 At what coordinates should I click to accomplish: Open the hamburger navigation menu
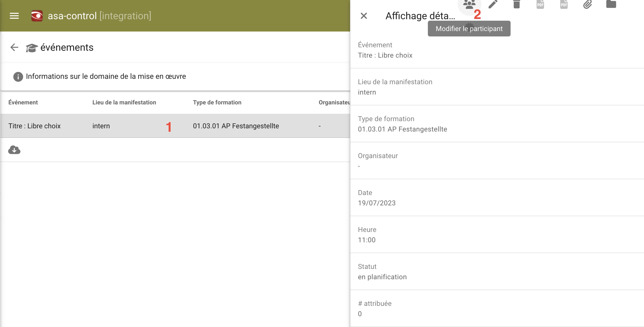[x=14, y=16]
